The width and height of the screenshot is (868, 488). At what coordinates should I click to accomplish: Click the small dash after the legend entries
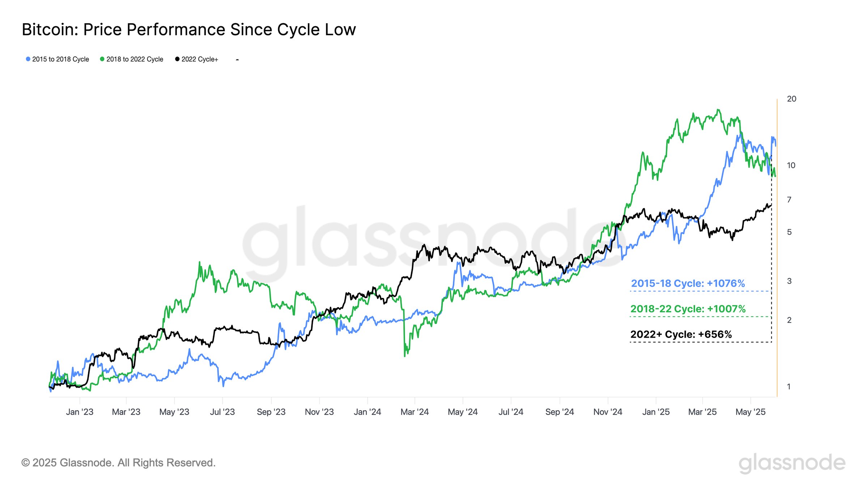click(x=237, y=60)
